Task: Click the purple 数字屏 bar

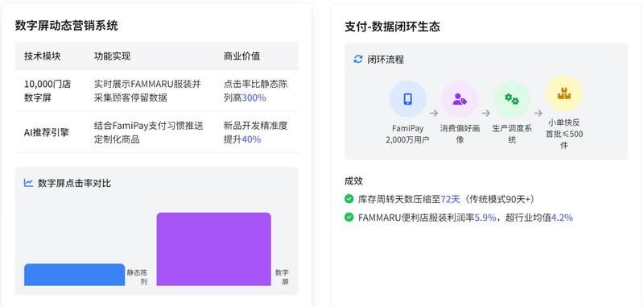Action: [213, 249]
